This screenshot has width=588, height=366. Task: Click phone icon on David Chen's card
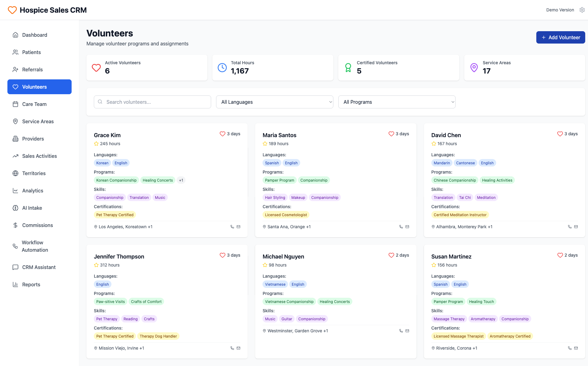tap(569, 227)
